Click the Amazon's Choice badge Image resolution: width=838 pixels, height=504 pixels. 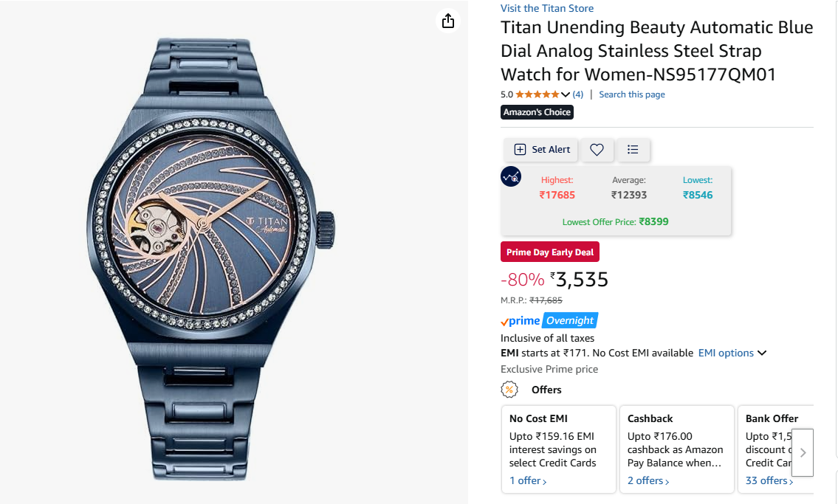point(537,112)
